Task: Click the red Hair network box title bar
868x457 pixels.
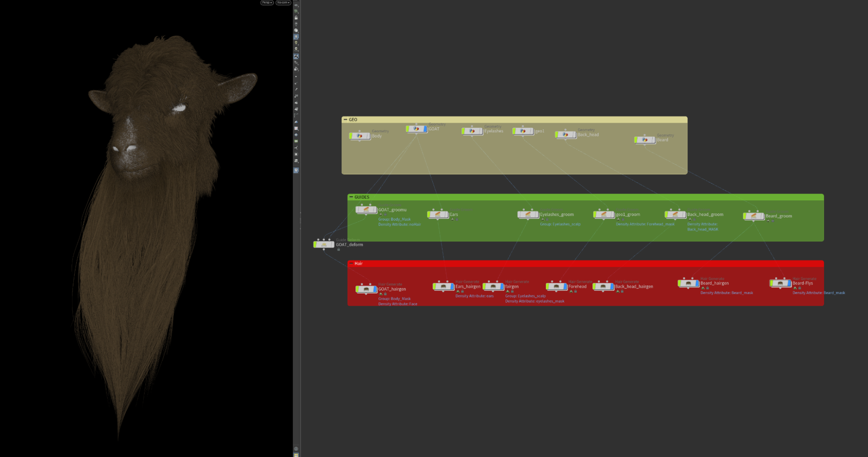Action: tap(585, 264)
